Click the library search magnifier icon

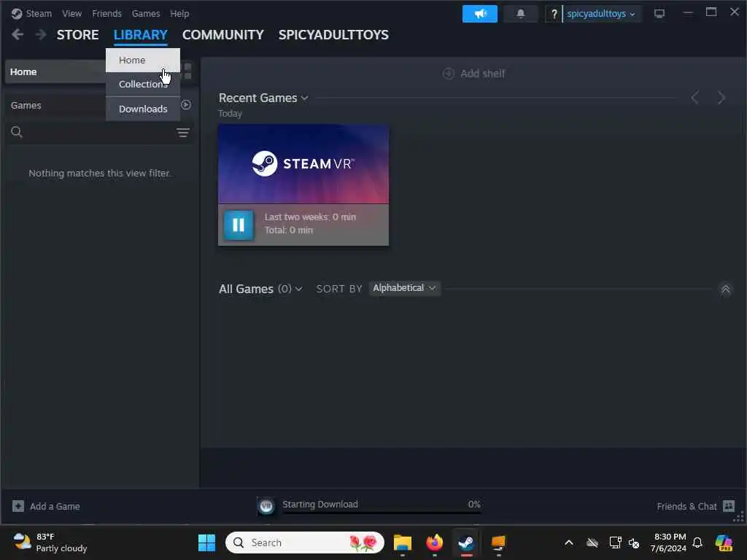[x=17, y=132]
